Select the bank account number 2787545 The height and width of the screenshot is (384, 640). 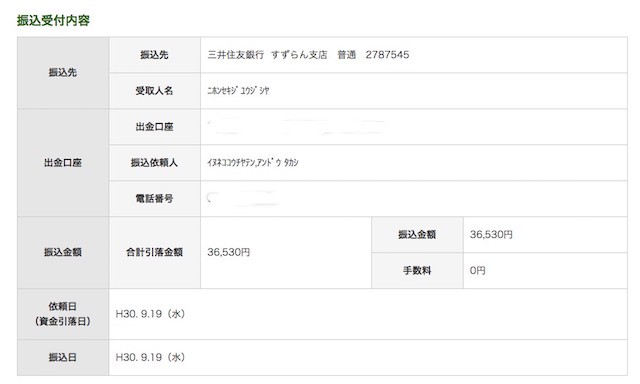(x=387, y=55)
